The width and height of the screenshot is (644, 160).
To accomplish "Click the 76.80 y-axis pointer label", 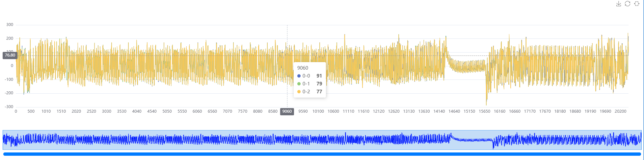I will [10, 55].
